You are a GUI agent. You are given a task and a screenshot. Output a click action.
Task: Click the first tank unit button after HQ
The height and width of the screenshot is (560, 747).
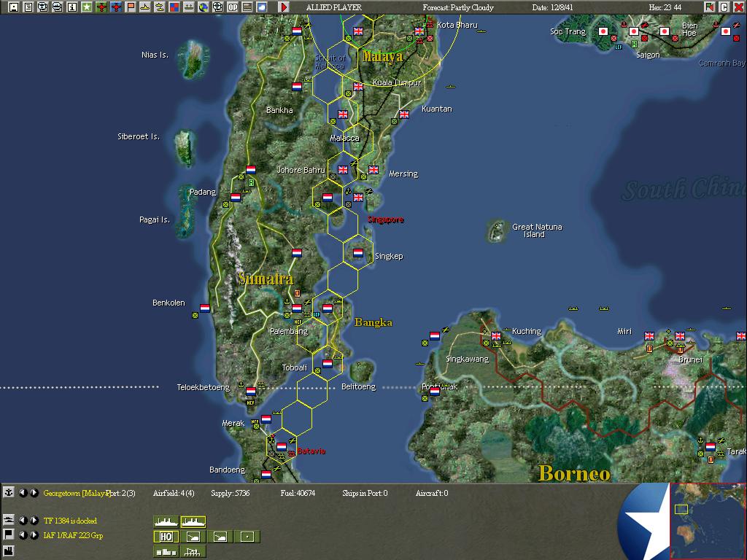pyautogui.click(x=193, y=537)
